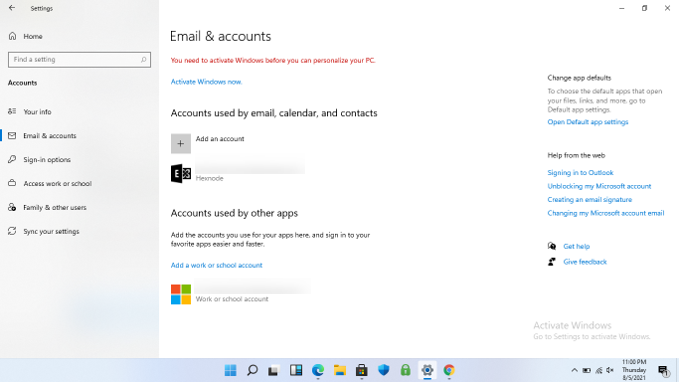Click the muted volume icon in tray
Image resolution: width=679 pixels, height=382 pixels.
click(x=610, y=370)
